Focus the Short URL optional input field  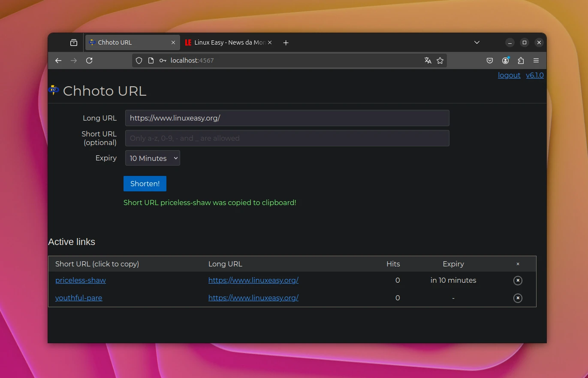(x=287, y=139)
